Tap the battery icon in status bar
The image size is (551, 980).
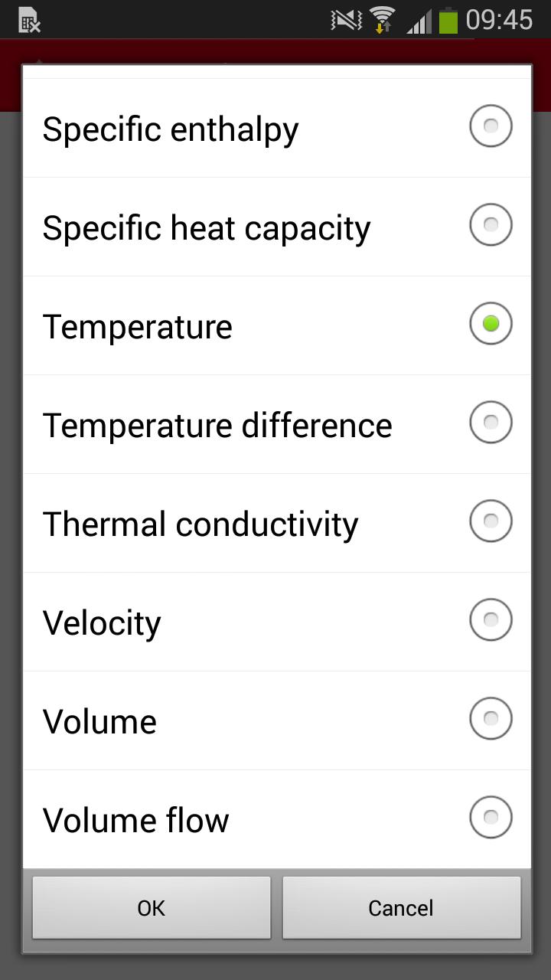(448, 20)
